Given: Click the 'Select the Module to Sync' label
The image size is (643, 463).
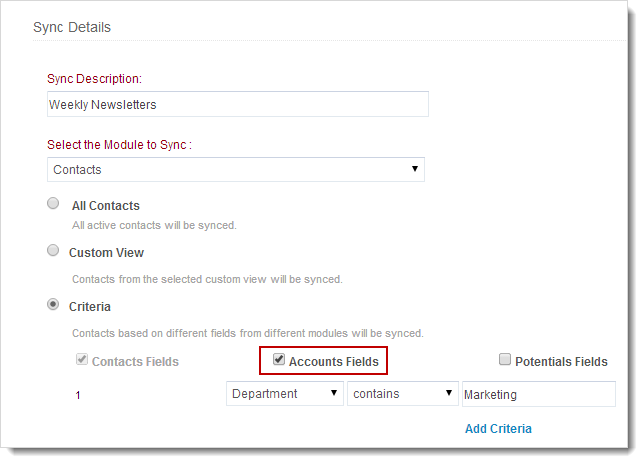Looking at the screenshot, I should point(119,145).
